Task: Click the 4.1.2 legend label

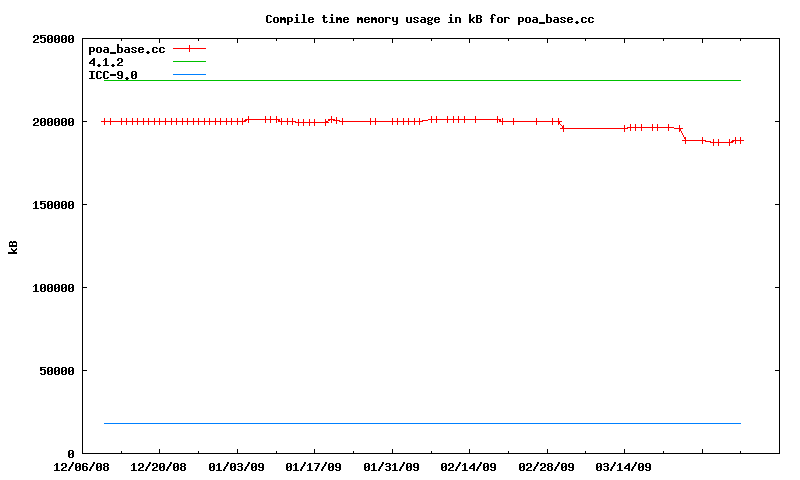Action: pyautogui.click(x=106, y=62)
